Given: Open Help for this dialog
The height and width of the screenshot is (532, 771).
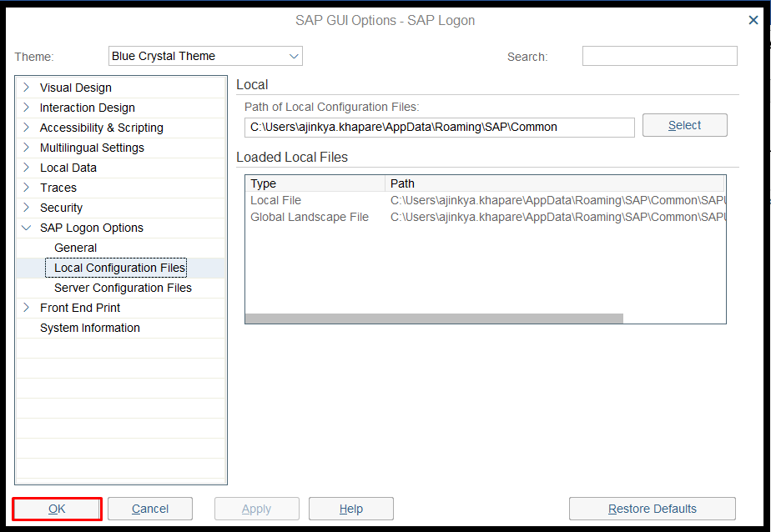Looking at the screenshot, I should (350, 509).
